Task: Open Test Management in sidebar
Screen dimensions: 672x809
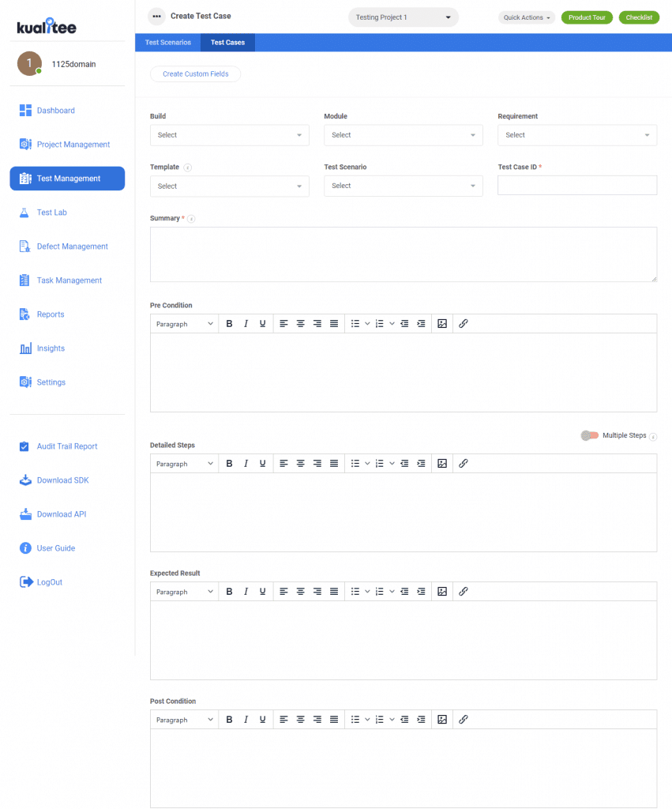Action: 67,179
